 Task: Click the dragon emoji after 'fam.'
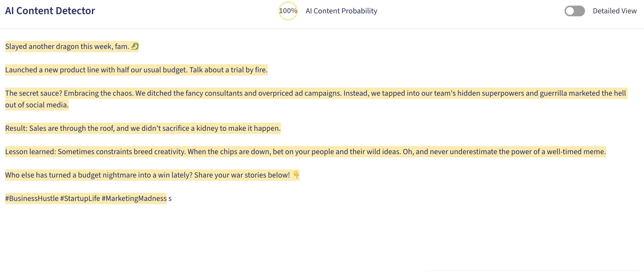pyautogui.click(x=135, y=46)
